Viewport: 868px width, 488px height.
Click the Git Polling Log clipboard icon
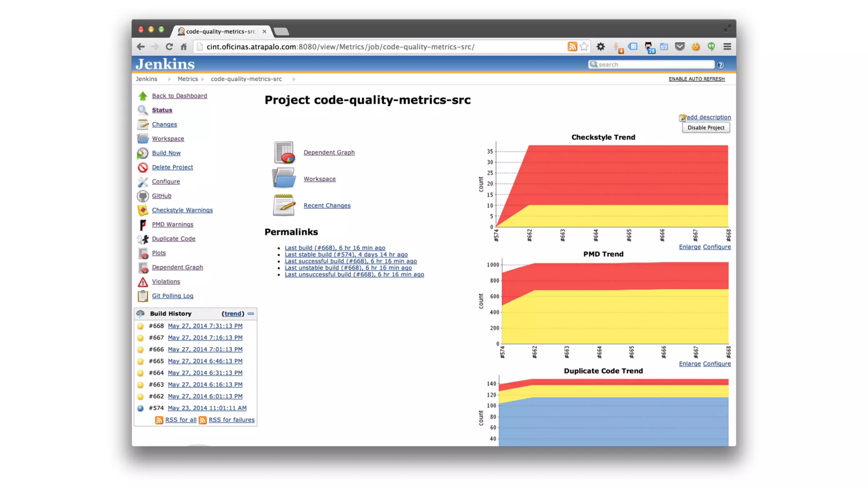pos(143,296)
